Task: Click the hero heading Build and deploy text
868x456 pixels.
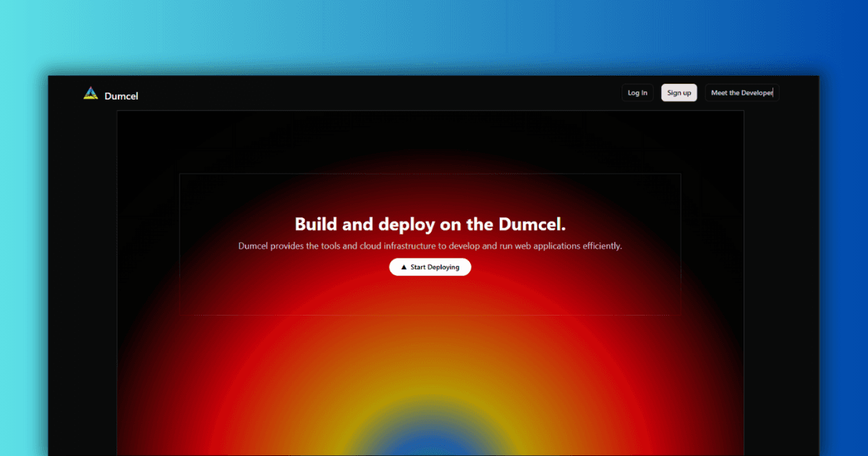Action: 430,224
